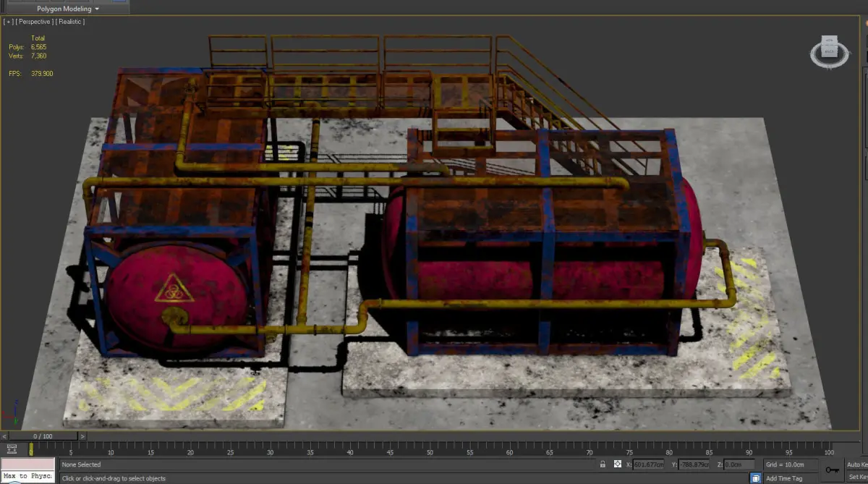Click the FPS 379.900 readout
The width and height of the screenshot is (868, 484).
click(x=30, y=74)
